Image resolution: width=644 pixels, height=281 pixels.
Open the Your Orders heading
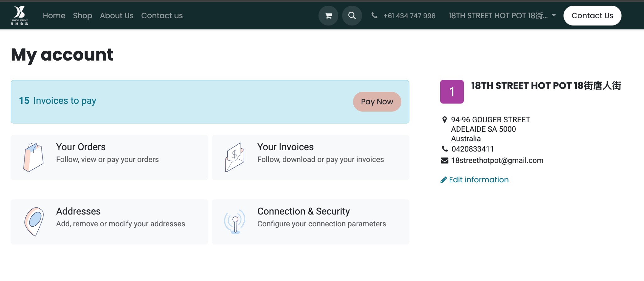coord(81,147)
